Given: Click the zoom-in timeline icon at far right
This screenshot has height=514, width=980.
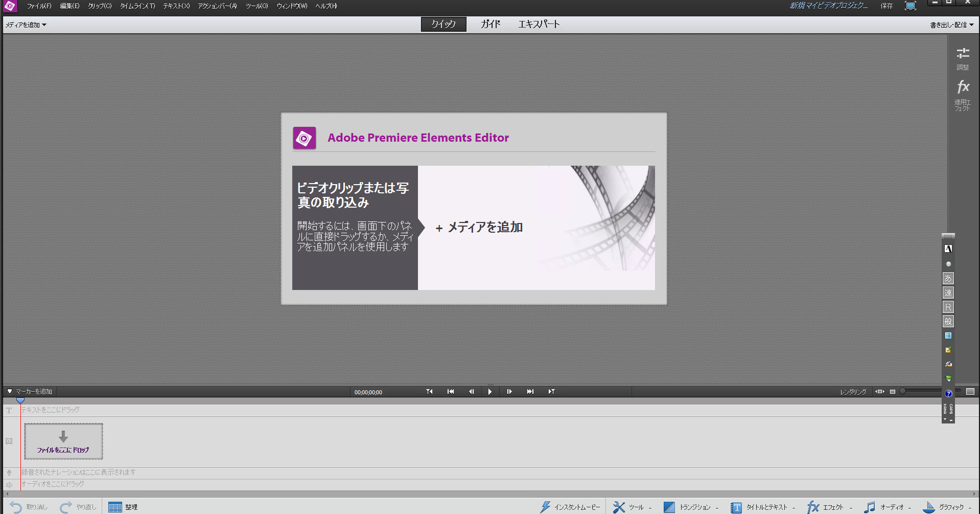Looking at the screenshot, I should [x=970, y=392].
